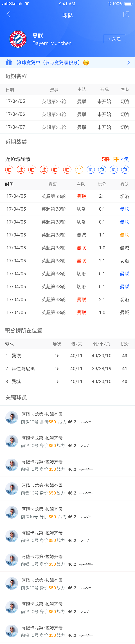Open standings row for 拜仁慕尼黑
The height and width of the screenshot is (644, 135).
coord(67,369)
